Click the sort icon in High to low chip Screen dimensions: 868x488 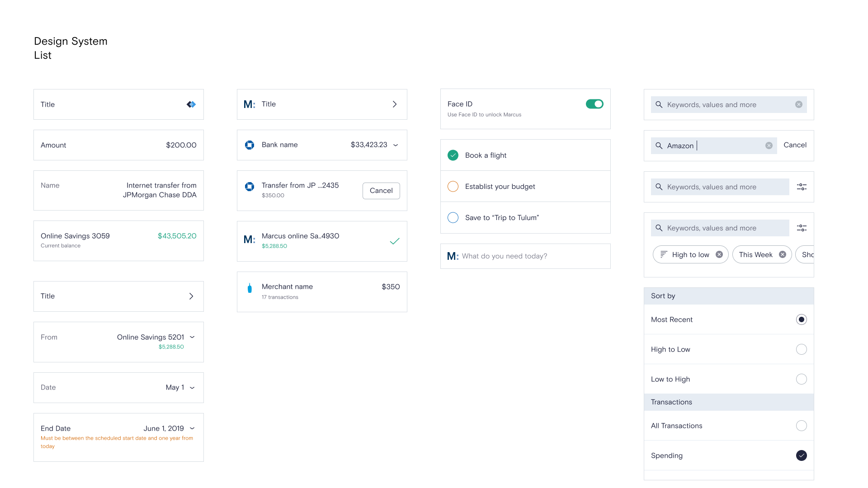tap(664, 254)
